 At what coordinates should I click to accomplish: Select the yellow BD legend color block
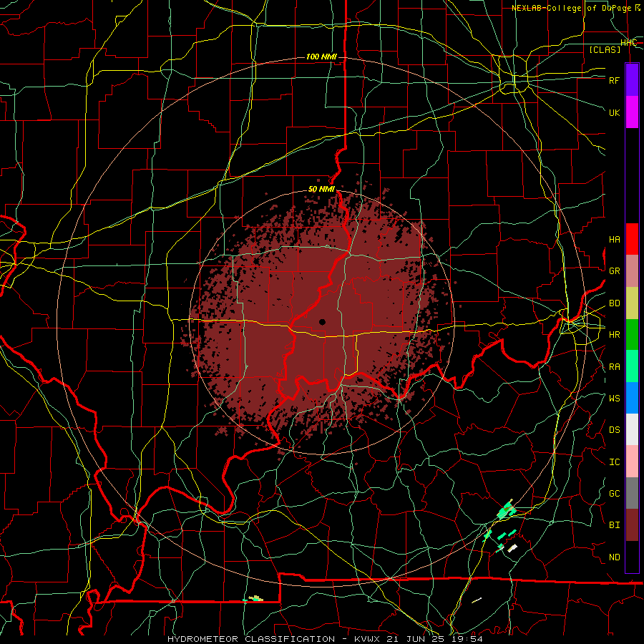[x=632, y=303]
